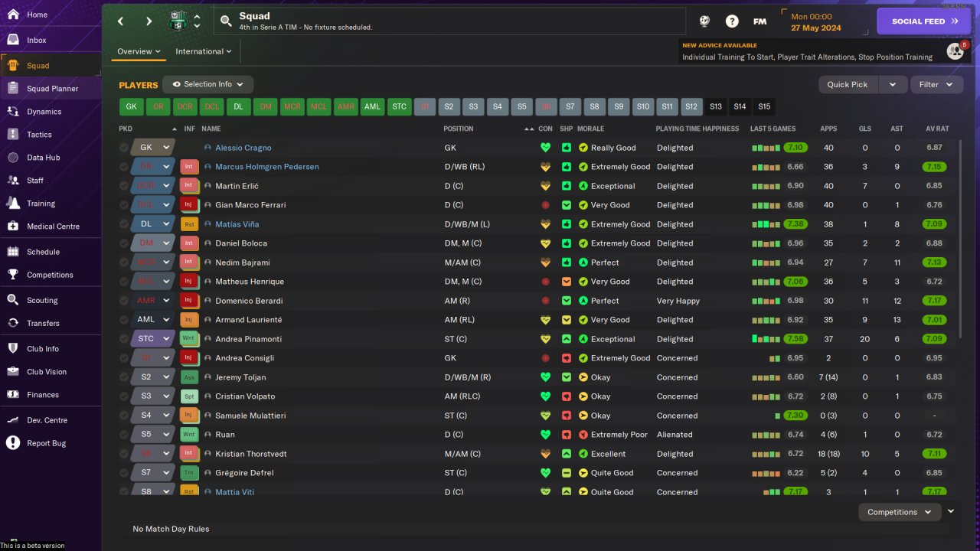The width and height of the screenshot is (980, 551).
Task: Click the Schedule calendar icon
Action: coord(13,252)
